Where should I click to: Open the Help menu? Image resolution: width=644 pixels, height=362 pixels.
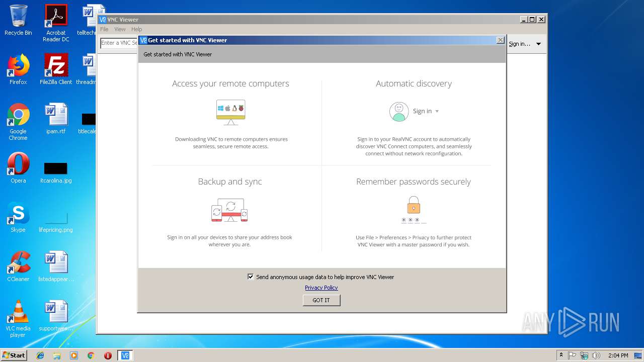click(x=136, y=29)
